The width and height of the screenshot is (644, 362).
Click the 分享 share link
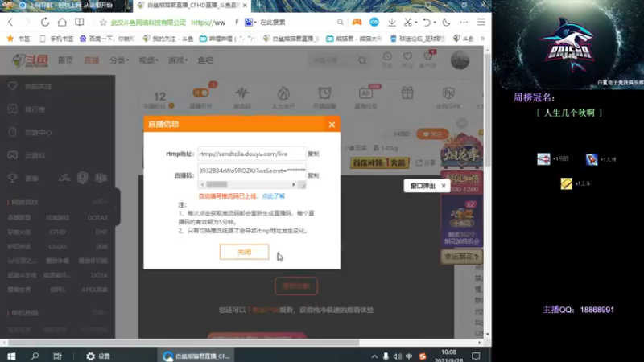coord(426,163)
